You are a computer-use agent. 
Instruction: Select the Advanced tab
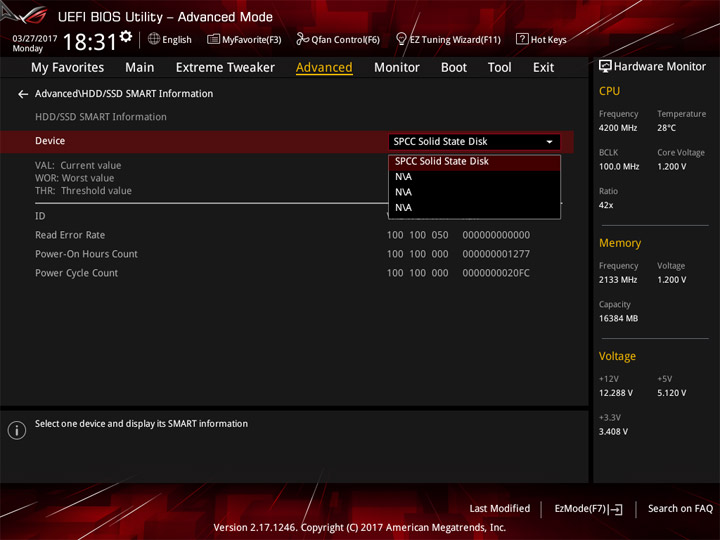coord(324,68)
